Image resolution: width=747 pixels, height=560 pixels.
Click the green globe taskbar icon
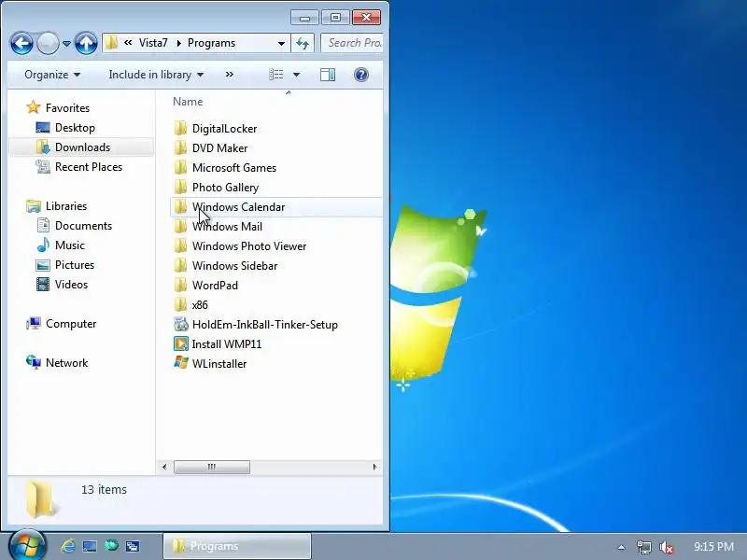111,546
